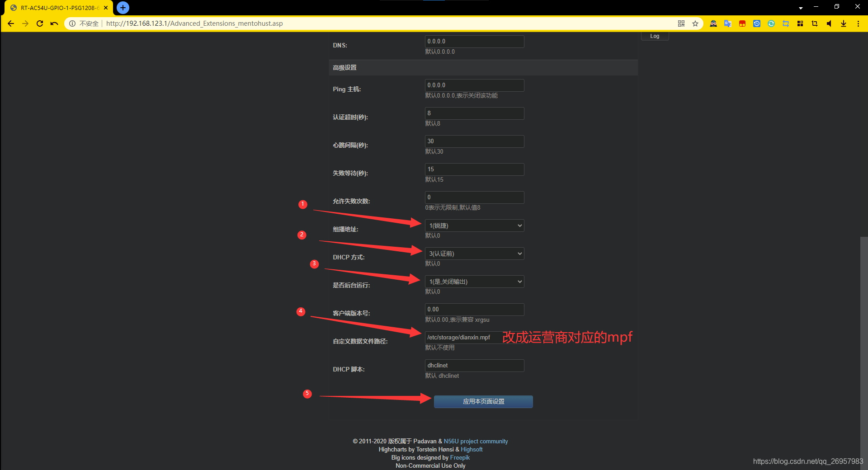Click the crop screenshot tool icon
This screenshot has width=868, height=470.
(815, 23)
